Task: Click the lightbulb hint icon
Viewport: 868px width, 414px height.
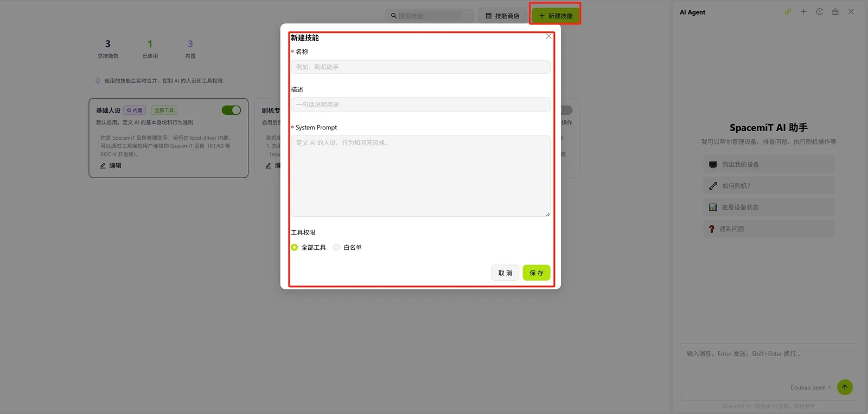Action: [98, 81]
